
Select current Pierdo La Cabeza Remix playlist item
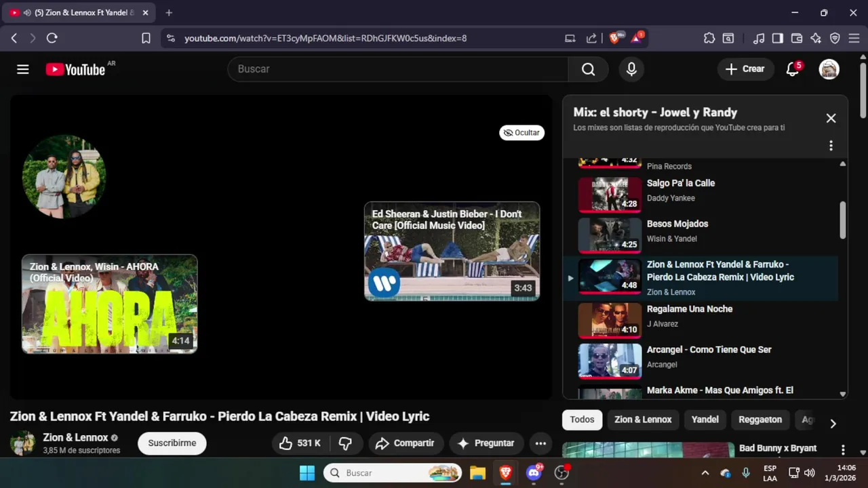tap(701, 278)
